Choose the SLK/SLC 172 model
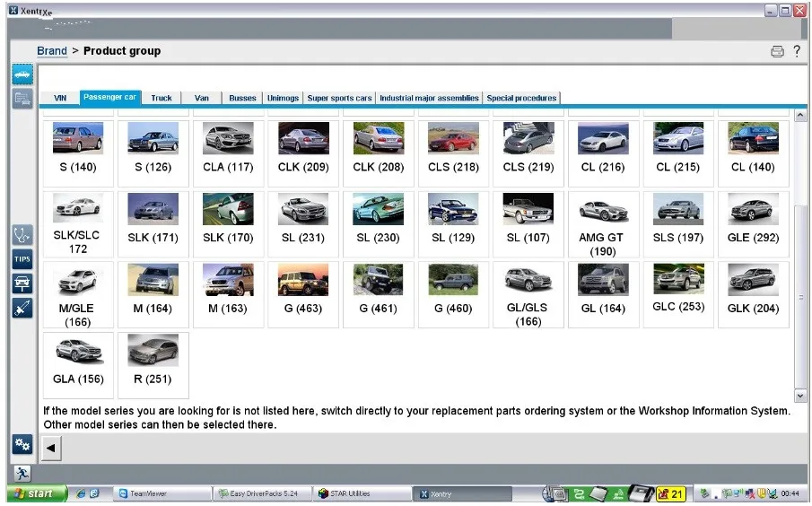 point(78,224)
